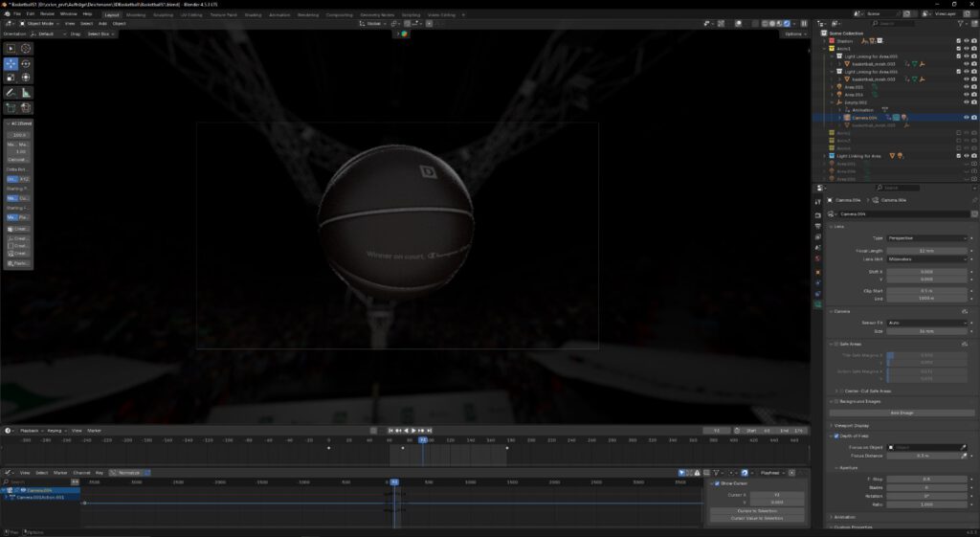
Task: Hide Camera.004 in viewport via eye icon
Action: click(967, 118)
